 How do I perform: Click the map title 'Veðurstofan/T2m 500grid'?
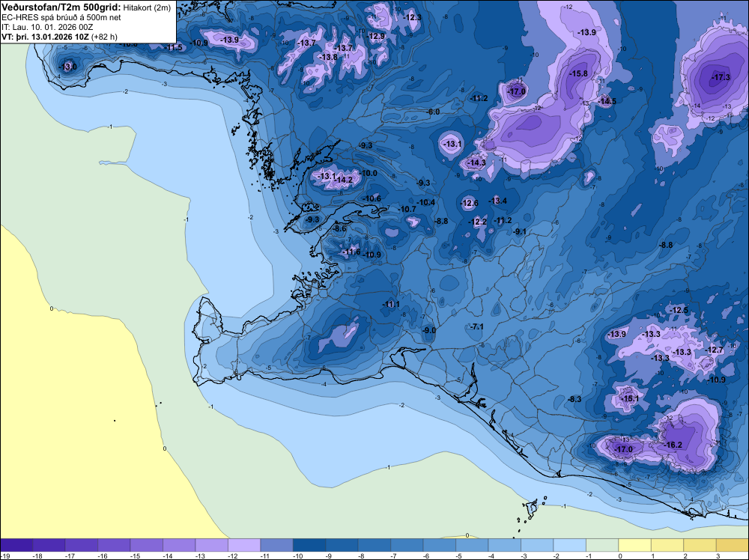pyautogui.click(x=61, y=7)
